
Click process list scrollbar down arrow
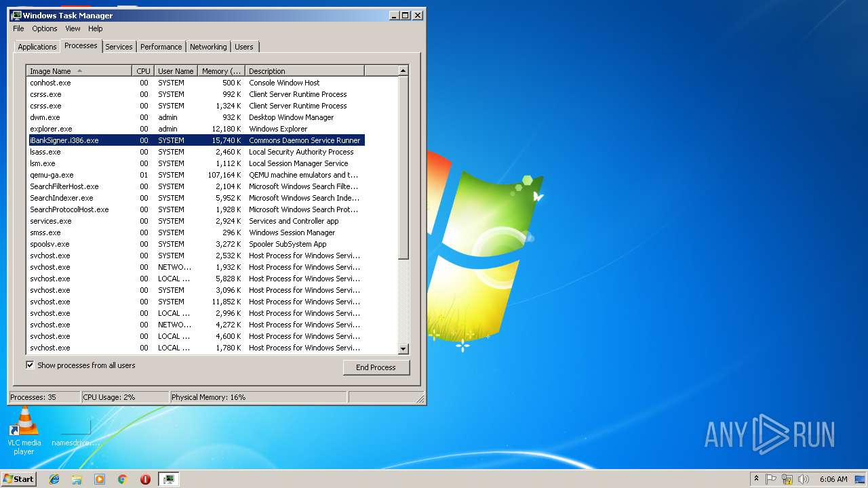pos(403,349)
